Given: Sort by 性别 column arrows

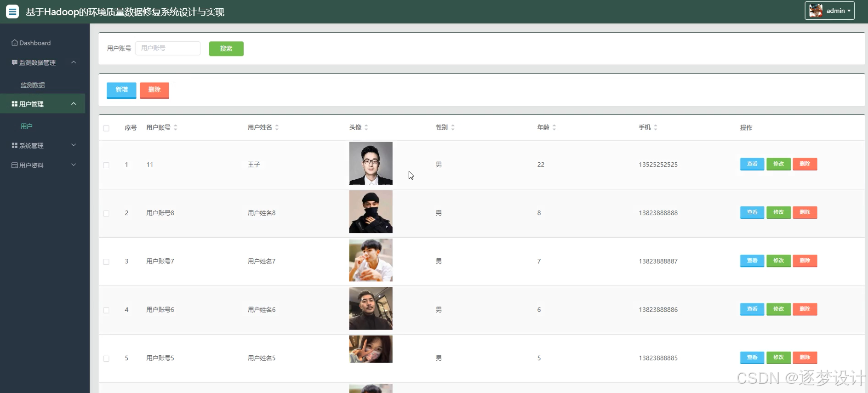Looking at the screenshot, I should (x=452, y=127).
